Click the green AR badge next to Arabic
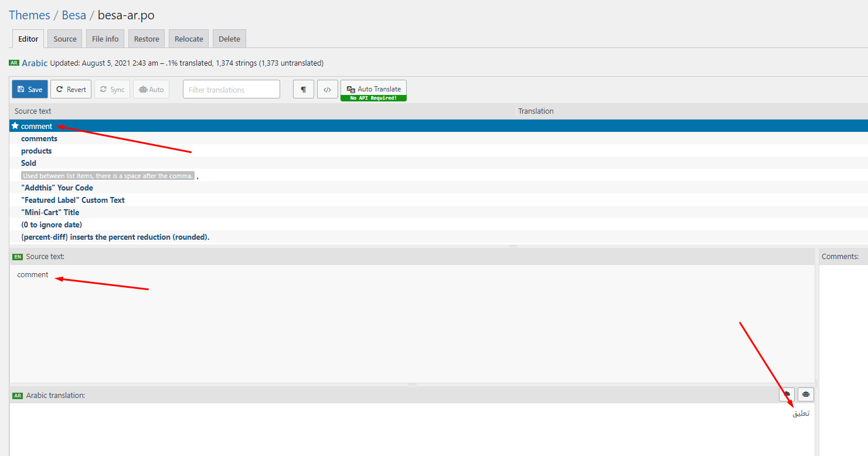The image size is (868, 456). coord(14,63)
